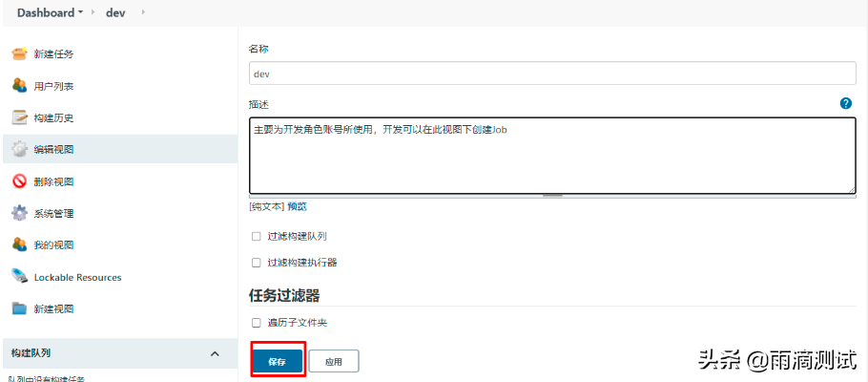Enable 过滤构建执行器 checkbox
This screenshot has width=868, height=382.
[256, 263]
